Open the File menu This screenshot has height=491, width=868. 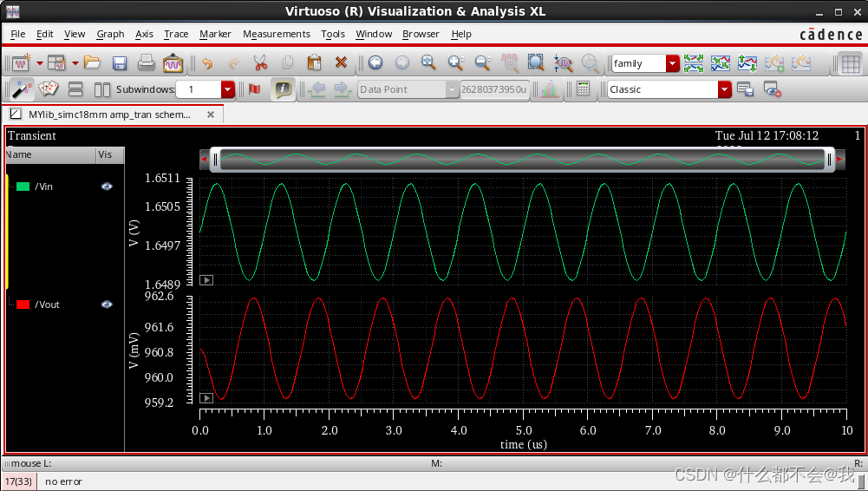tap(17, 34)
